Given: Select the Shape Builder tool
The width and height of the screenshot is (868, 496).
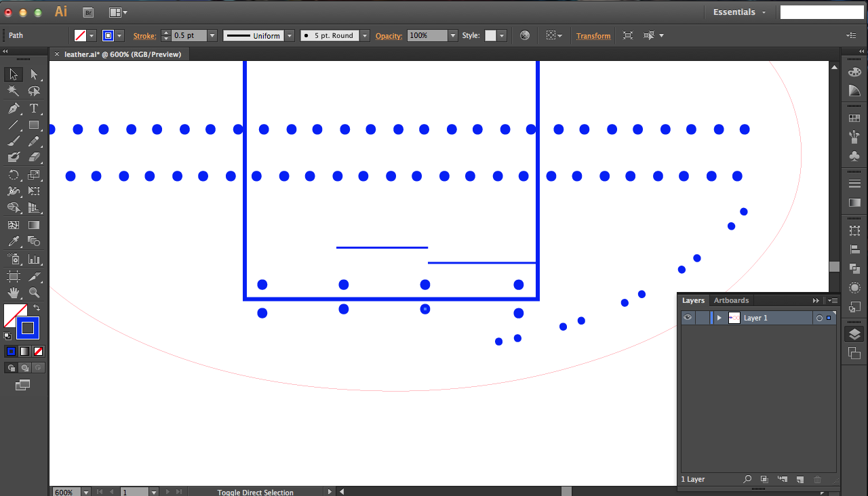Looking at the screenshot, I should [14, 208].
